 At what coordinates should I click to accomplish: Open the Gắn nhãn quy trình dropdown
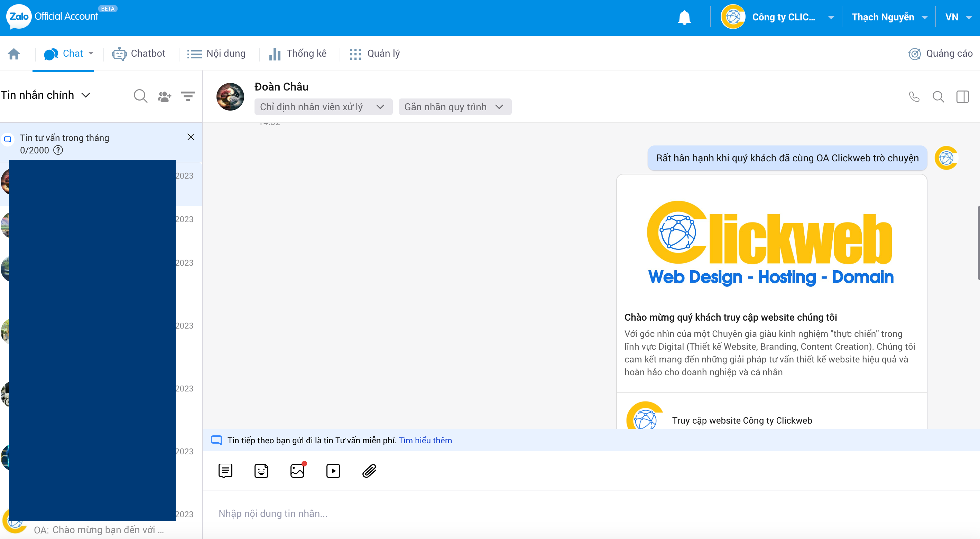[455, 107]
